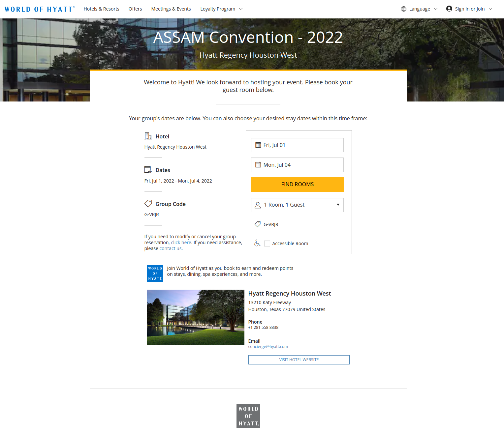
Task: Click the Group Code tag icon
Action: 148,203
